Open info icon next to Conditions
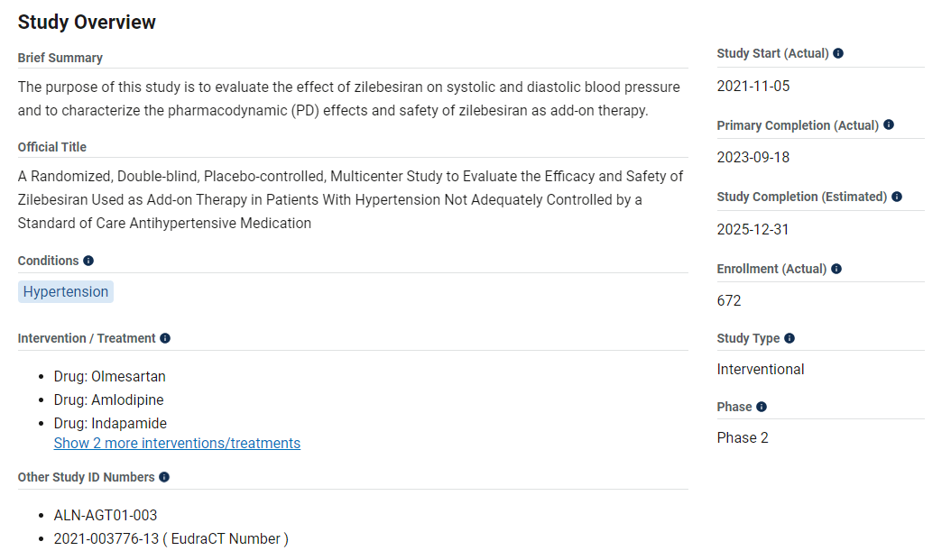 [x=88, y=261]
